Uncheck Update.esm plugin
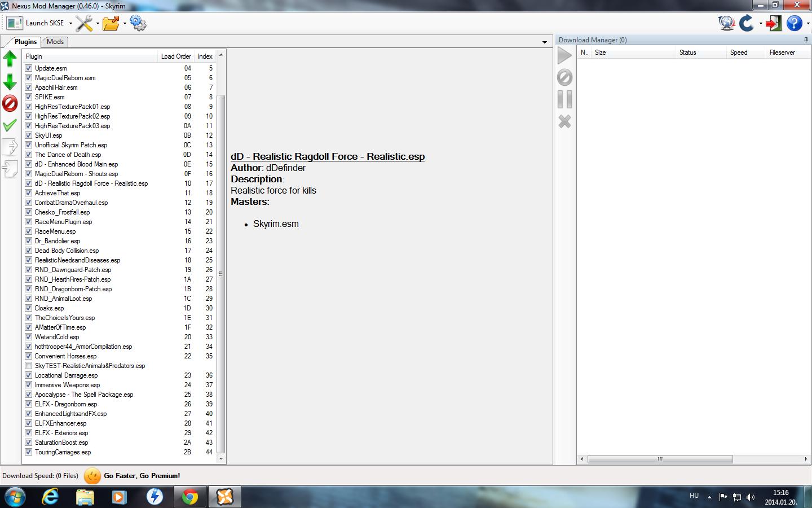This screenshot has width=812, height=508. [x=29, y=68]
